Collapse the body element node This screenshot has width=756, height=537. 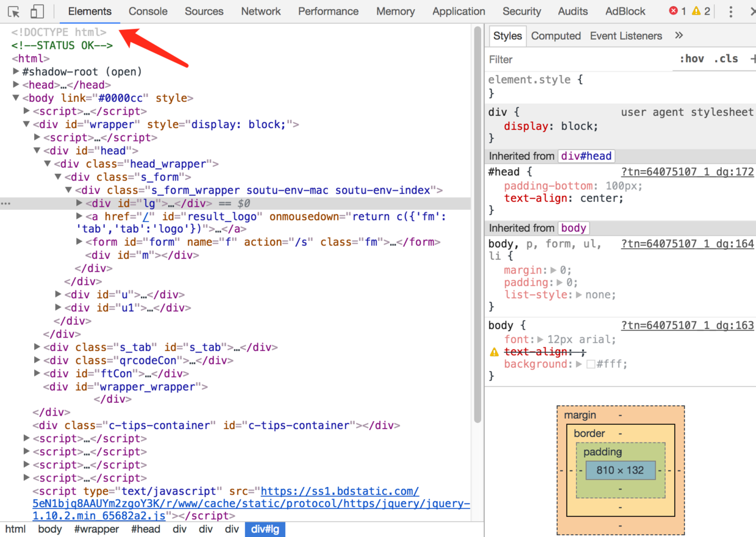click(16, 98)
